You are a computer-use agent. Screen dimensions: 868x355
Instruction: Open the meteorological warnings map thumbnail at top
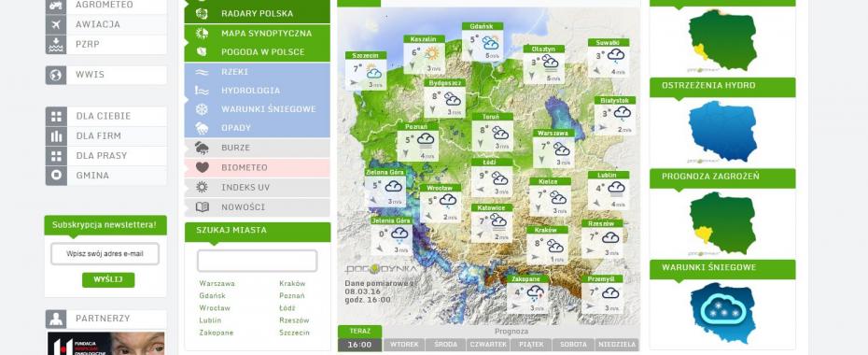pyautogui.click(x=722, y=40)
